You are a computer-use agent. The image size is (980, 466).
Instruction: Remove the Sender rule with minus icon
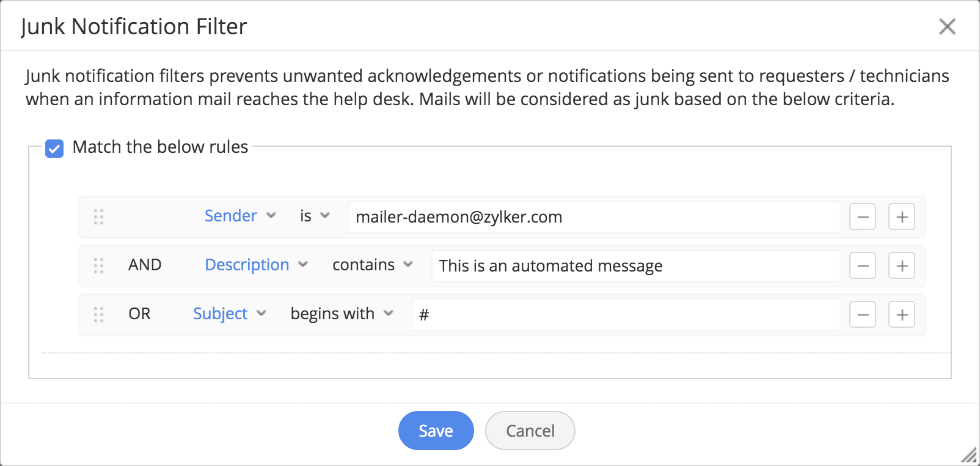[863, 217]
